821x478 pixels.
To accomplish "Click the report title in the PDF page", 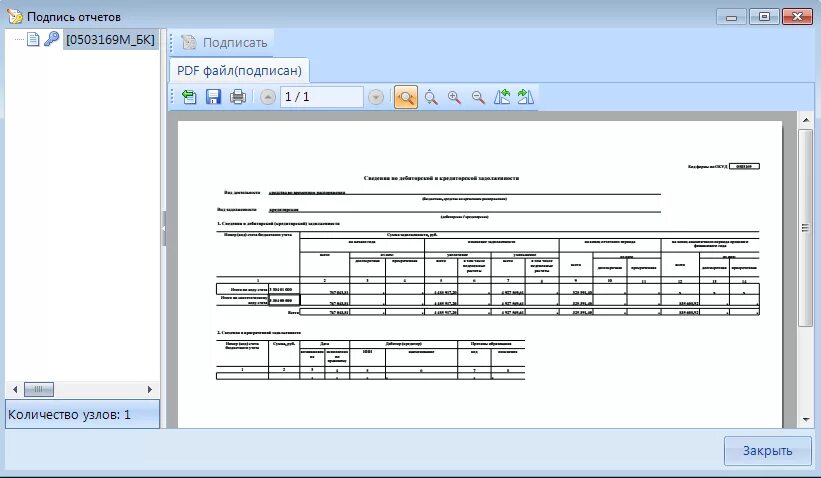I will pyautogui.click(x=441, y=178).
